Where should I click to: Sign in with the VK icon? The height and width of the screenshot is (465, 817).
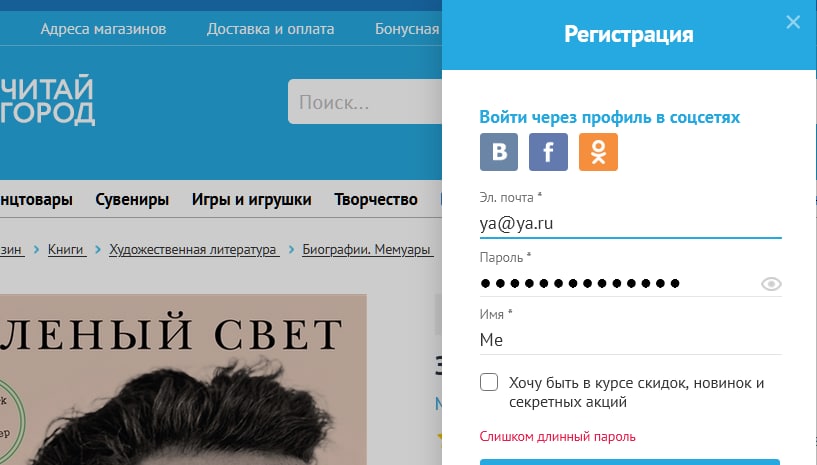(x=499, y=152)
